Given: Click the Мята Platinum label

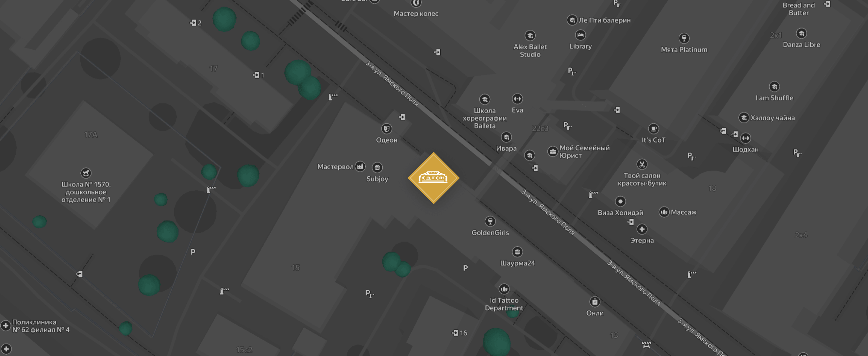Looking at the screenshot, I should 684,50.
